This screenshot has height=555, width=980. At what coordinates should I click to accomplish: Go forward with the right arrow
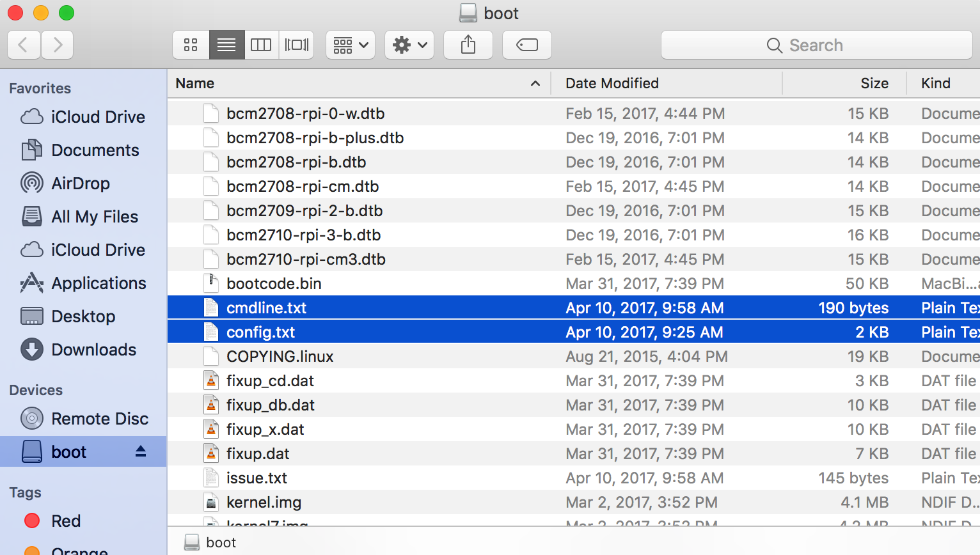58,45
